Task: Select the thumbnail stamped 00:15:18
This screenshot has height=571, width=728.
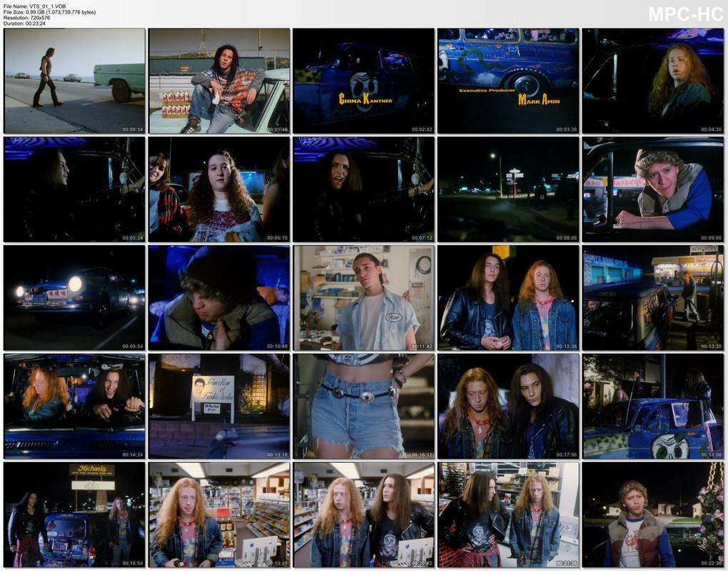Action: pyautogui.click(x=219, y=407)
